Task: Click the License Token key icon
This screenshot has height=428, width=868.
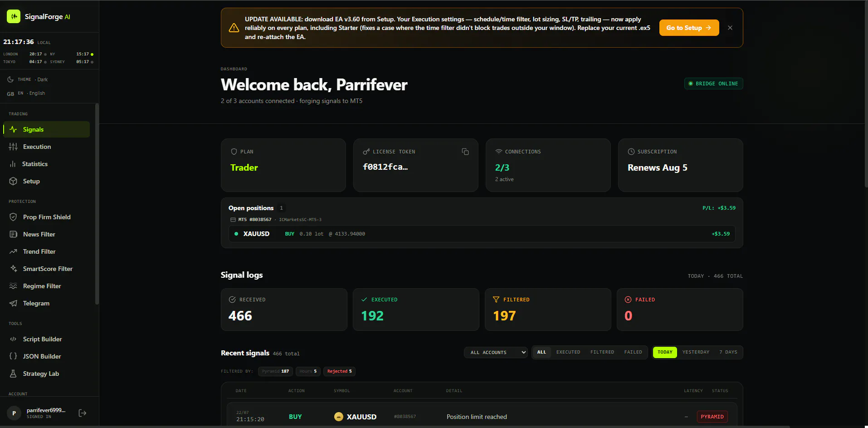Action: [366, 152]
